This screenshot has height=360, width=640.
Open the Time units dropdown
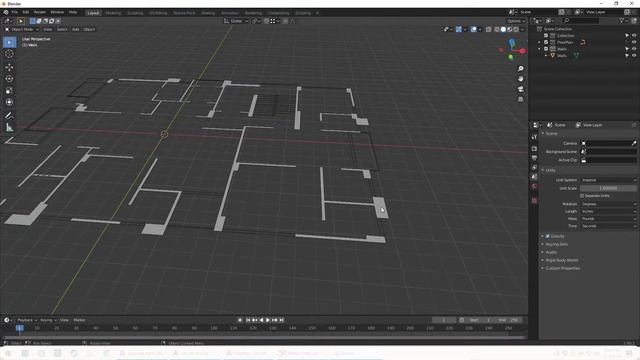[608, 226]
